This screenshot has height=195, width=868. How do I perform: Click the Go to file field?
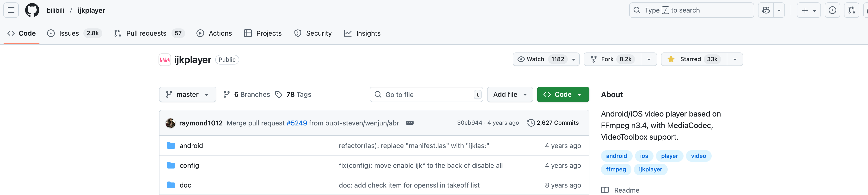pyautogui.click(x=426, y=94)
